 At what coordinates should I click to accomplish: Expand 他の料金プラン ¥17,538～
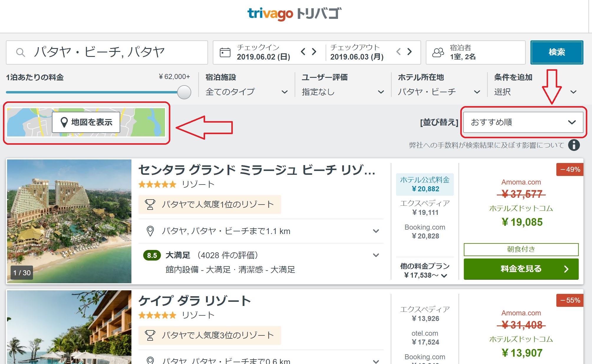click(x=425, y=271)
